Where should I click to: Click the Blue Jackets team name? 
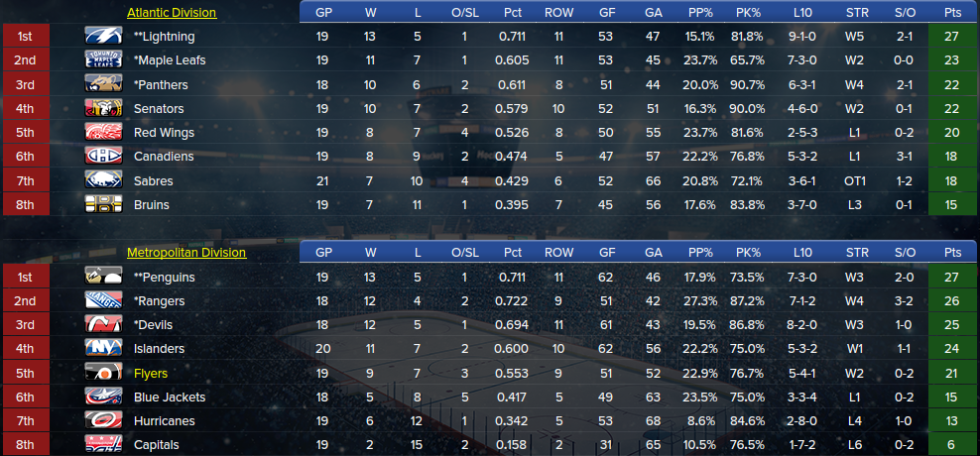pos(170,398)
